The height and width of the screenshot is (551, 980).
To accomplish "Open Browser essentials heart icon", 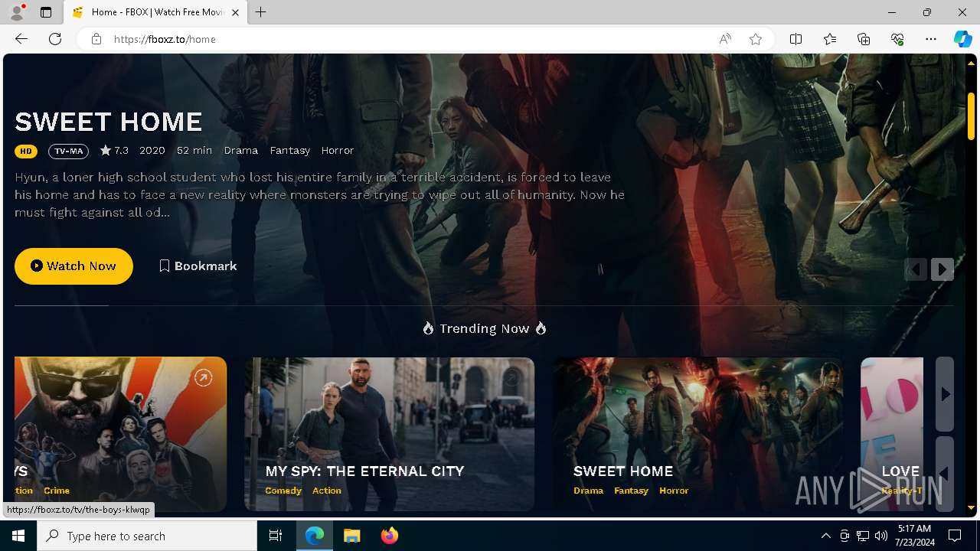I will tap(897, 39).
